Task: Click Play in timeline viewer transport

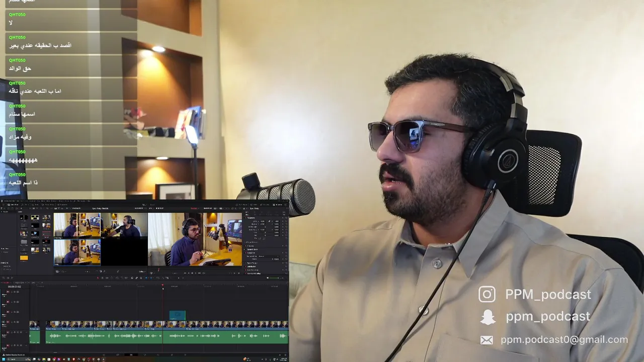Action: tap(196, 273)
